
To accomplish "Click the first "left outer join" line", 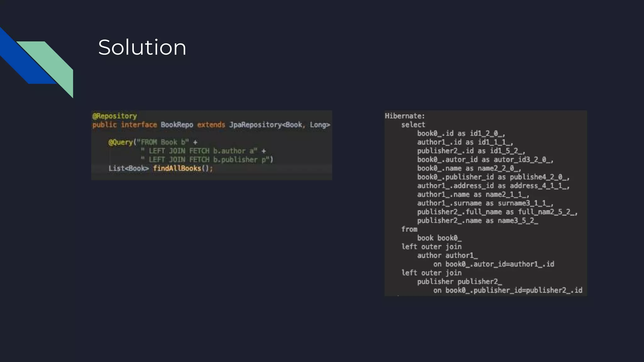I will coord(431,247).
